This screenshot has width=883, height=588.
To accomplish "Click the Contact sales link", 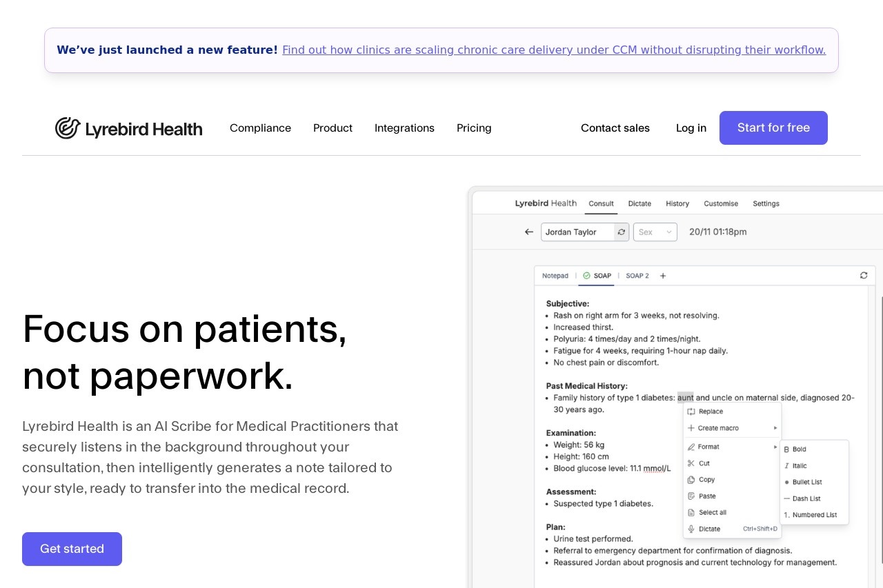I will 615,128.
